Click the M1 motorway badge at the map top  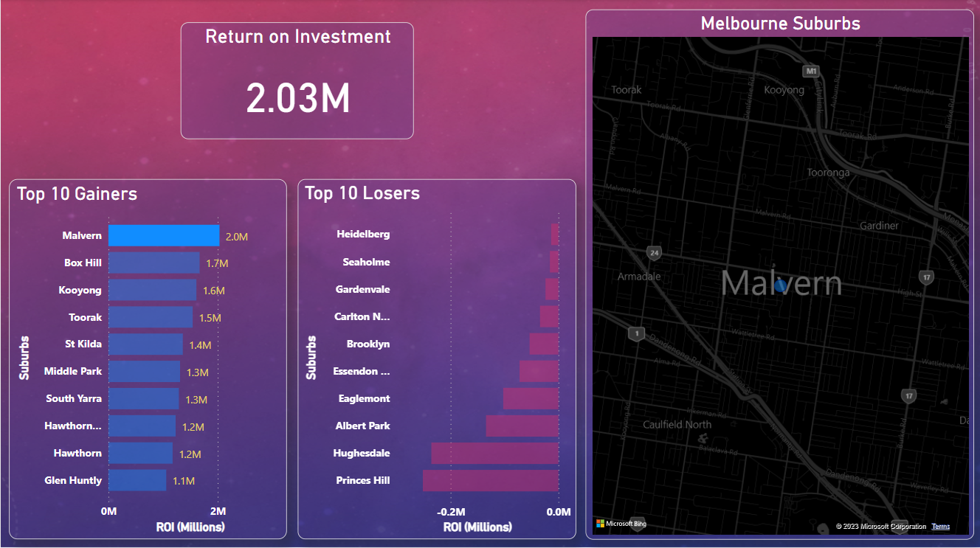[x=811, y=72]
